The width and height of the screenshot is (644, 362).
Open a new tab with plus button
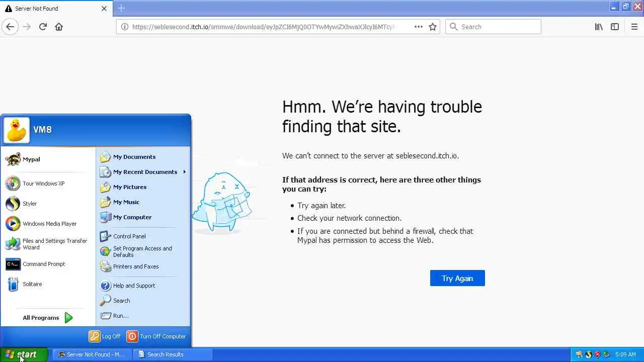[121, 8]
